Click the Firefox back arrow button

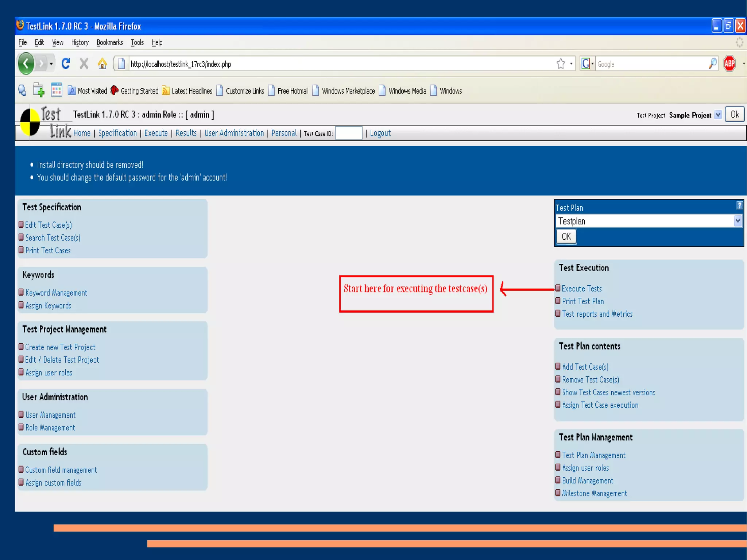tap(26, 64)
